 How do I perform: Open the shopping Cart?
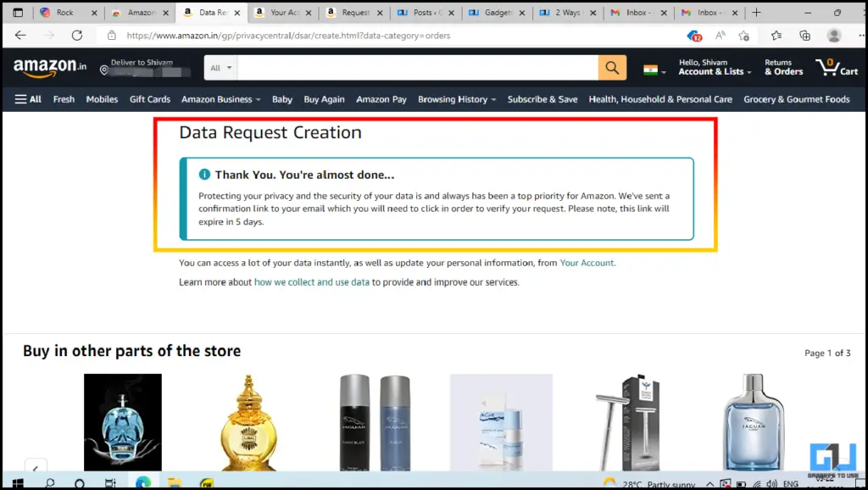click(x=837, y=68)
